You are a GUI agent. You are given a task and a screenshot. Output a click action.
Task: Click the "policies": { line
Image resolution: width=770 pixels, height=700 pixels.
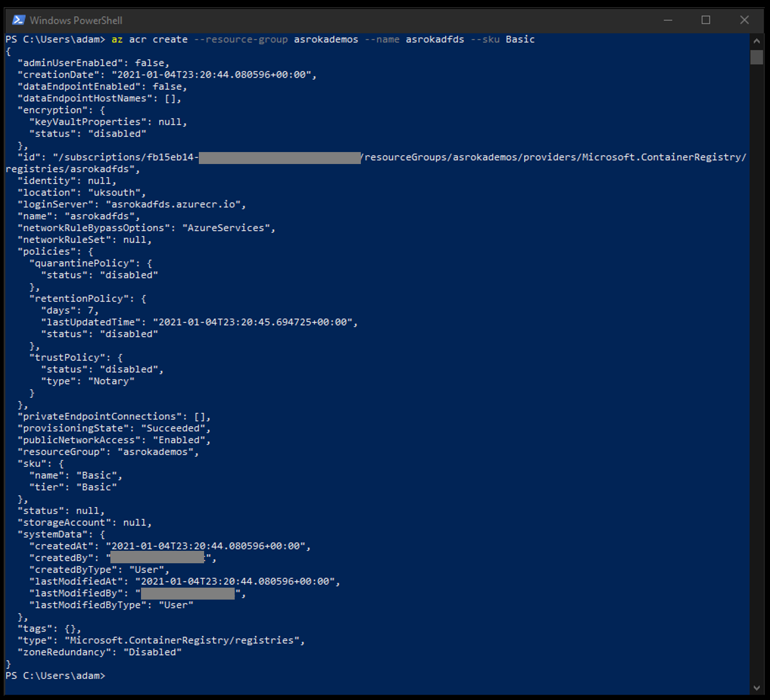(x=55, y=252)
